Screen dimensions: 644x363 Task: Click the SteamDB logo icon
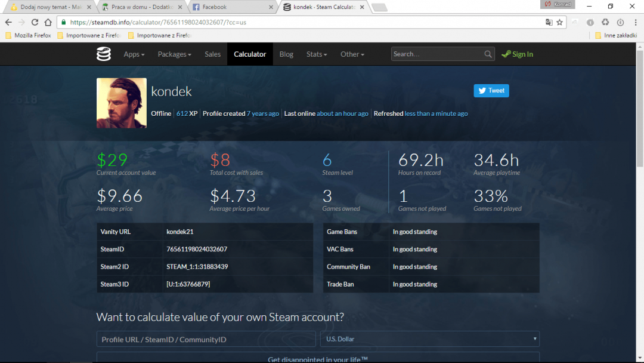tap(104, 54)
